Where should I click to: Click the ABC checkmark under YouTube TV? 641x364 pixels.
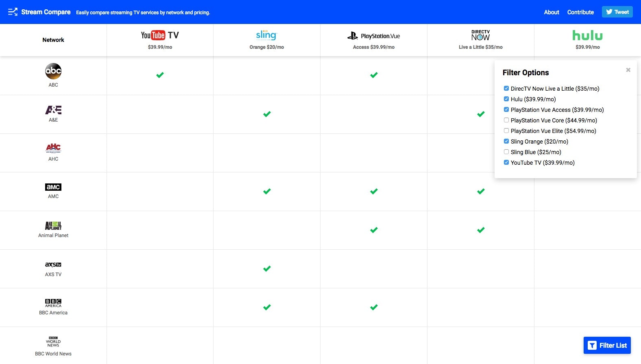coord(160,75)
